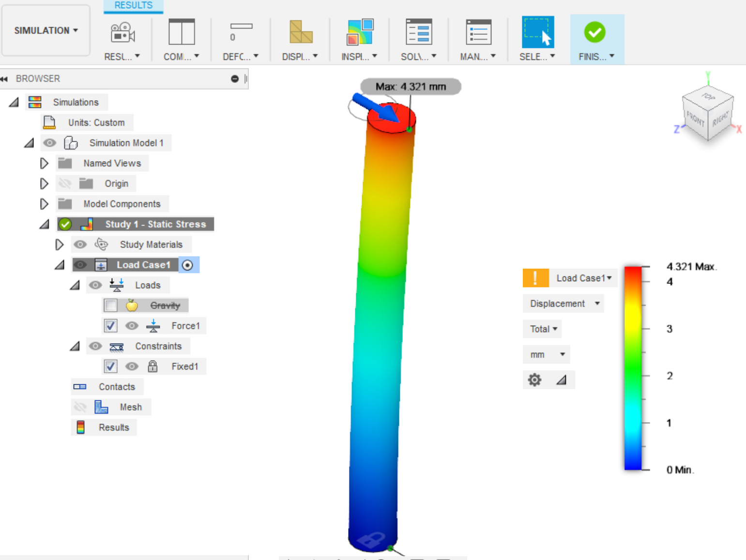Click the Results animation camera icon
This screenshot has width=746, height=560.
click(x=122, y=33)
